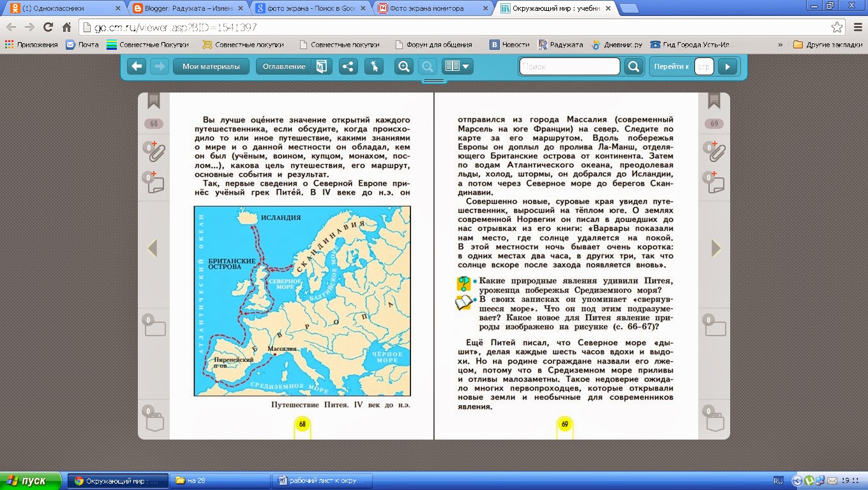Add a note with left note icon
This screenshot has width=868, height=490.
tap(155, 183)
